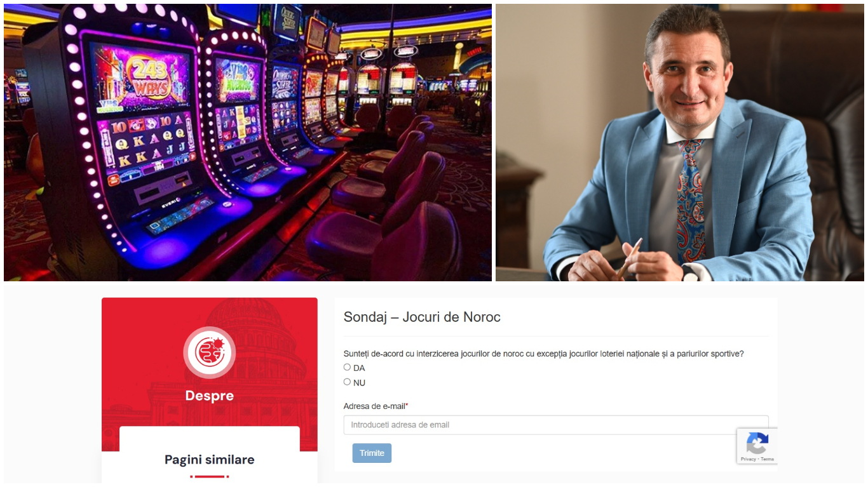Open the casino slot machines photo

click(248, 142)
